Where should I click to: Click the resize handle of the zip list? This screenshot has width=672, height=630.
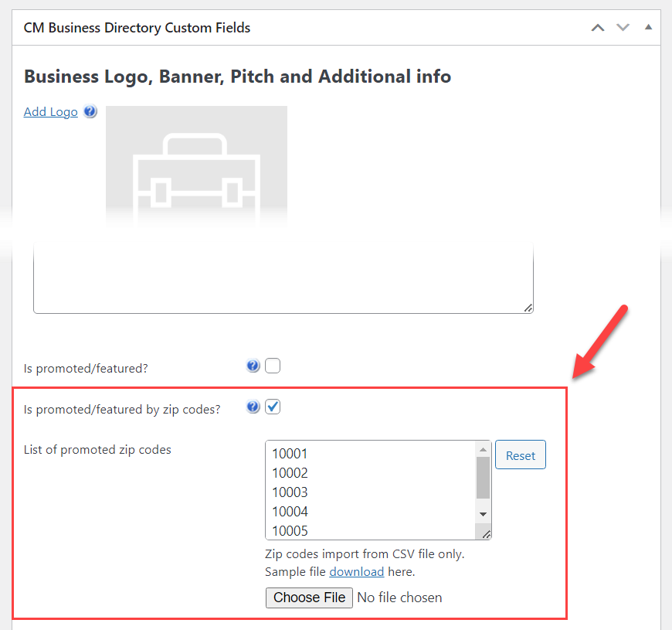pyautogui.click(x=487, y=534)
